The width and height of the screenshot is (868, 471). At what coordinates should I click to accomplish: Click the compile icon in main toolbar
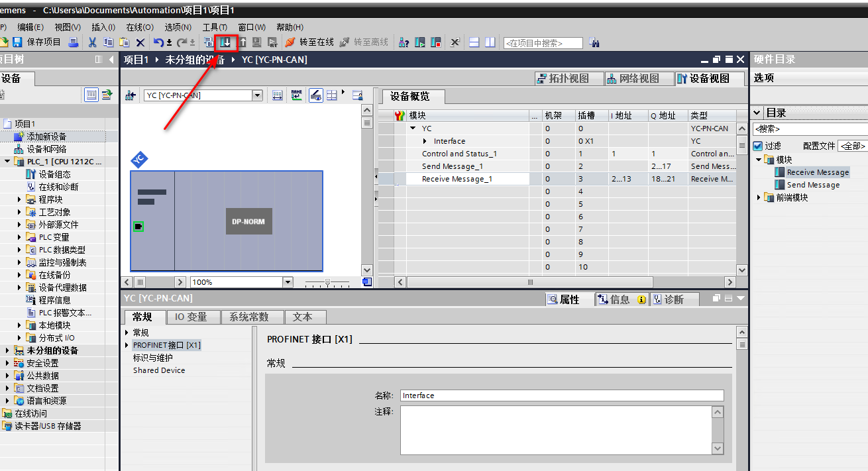(x=209, y=42)
